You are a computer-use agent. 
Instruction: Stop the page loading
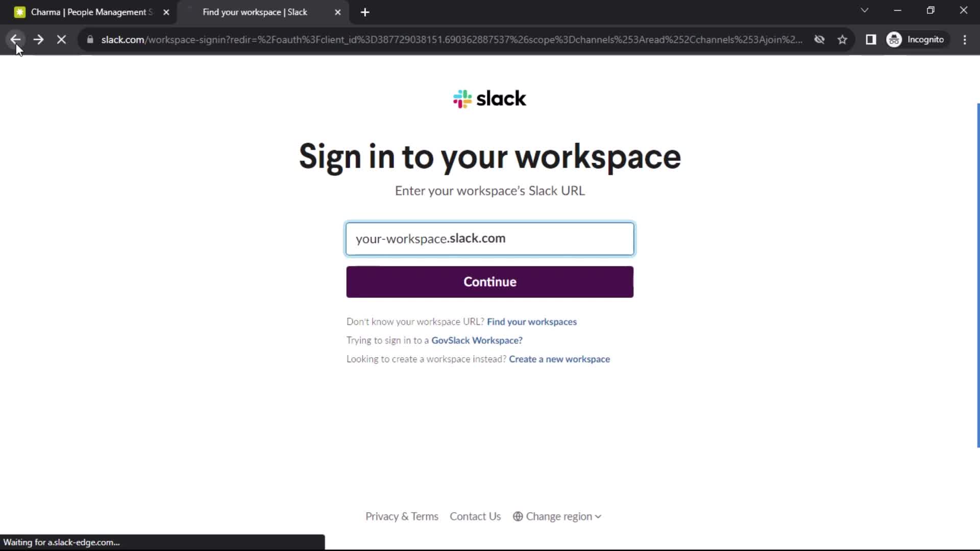[61, 39]
